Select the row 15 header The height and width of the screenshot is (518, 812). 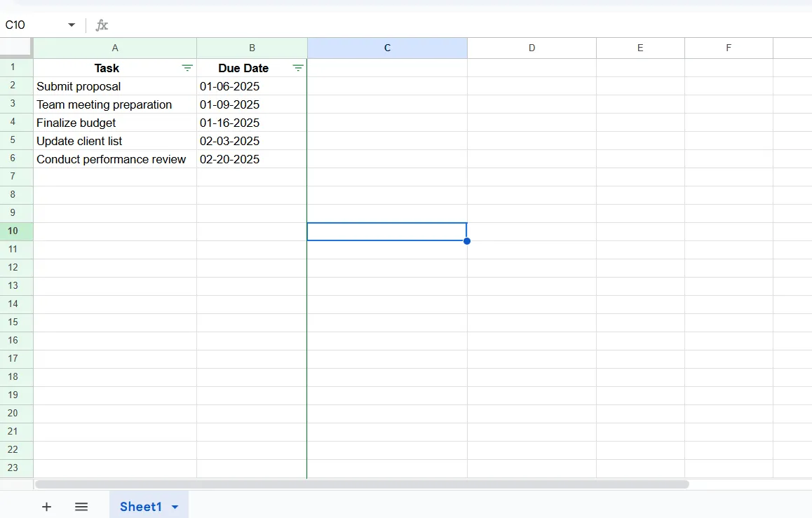13,322
